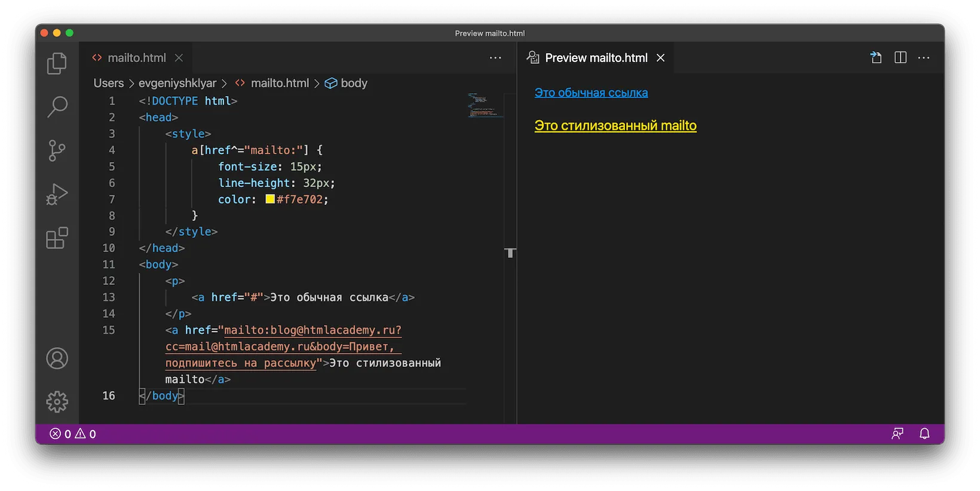Open the Source Control view

(57, 151)
